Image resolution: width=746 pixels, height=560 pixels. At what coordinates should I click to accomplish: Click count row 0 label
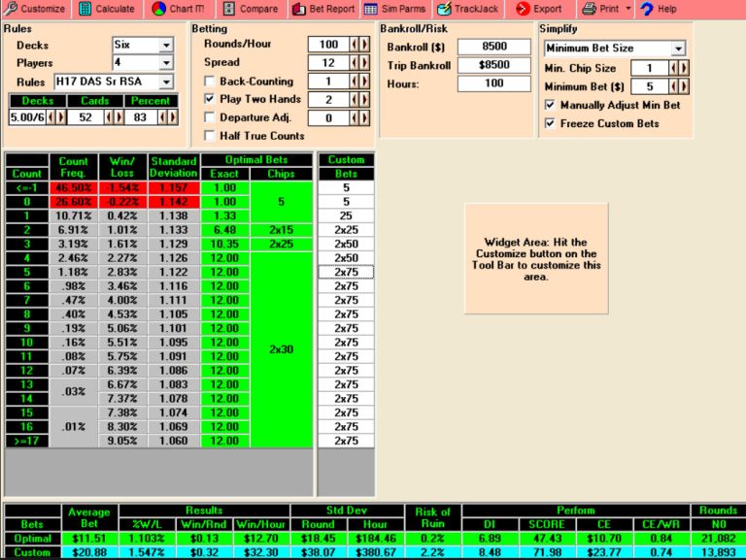click(x=26, y=202)
